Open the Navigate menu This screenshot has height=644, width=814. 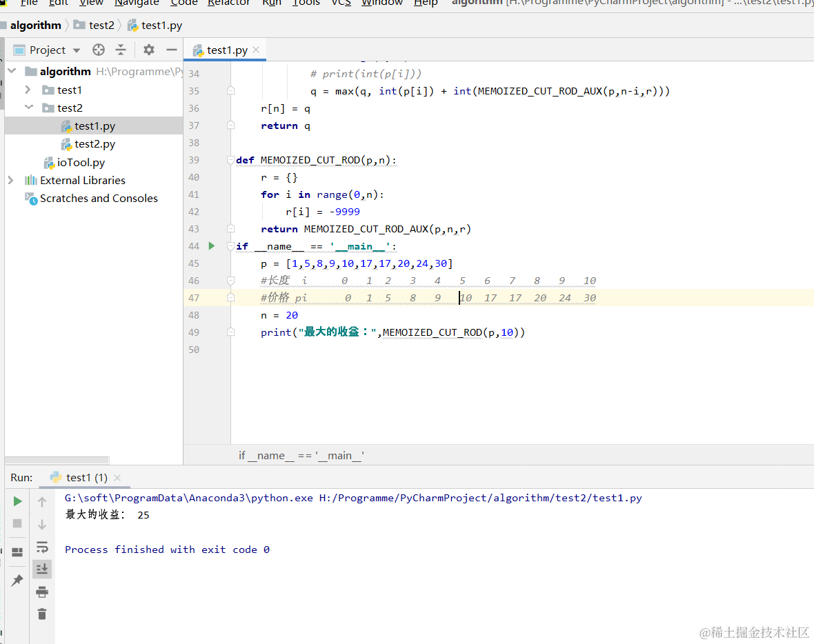(137, 3)
